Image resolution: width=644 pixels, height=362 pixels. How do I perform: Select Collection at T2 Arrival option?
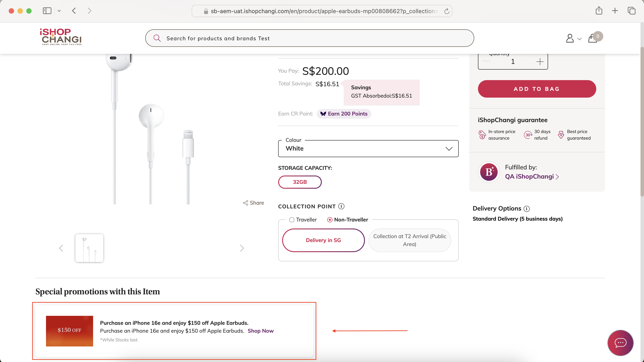coord(409,240)
